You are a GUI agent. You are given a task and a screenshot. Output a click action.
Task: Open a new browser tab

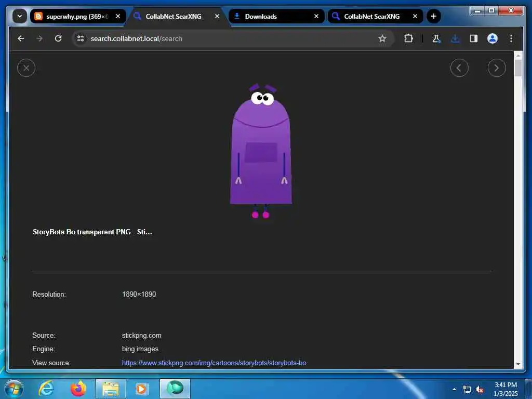pos(434,16)
